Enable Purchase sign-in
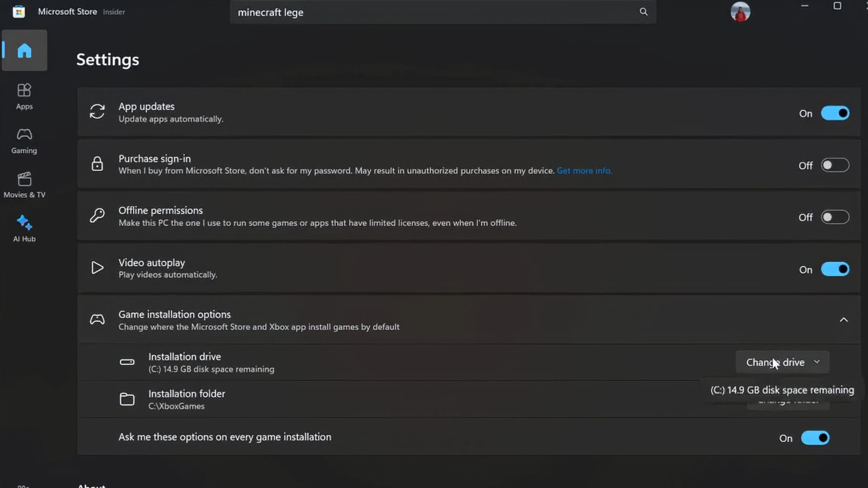The height and width of the screenshot is (488, 868). [x=835, y=165]
